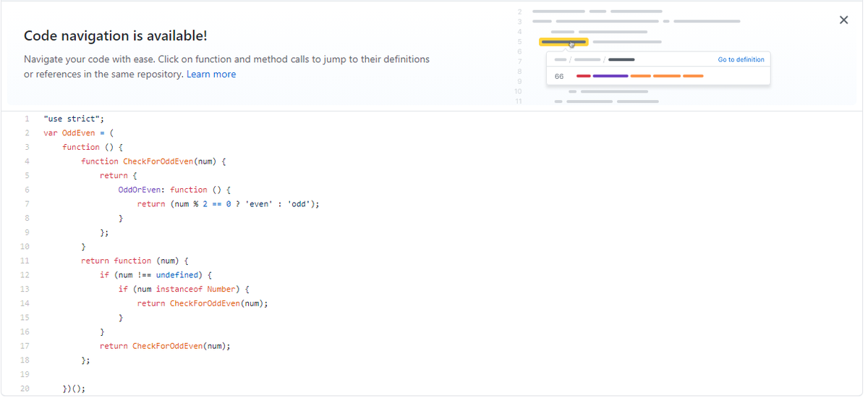Select line number 4
Image resolution: width=868 pixels, height=409 pixels.
point(26,161)
